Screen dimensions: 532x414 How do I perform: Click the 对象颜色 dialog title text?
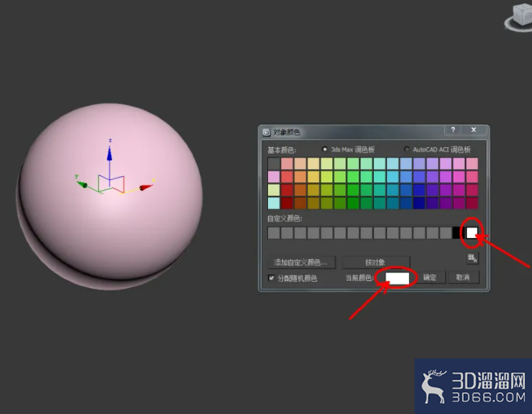tap(287, 132)
